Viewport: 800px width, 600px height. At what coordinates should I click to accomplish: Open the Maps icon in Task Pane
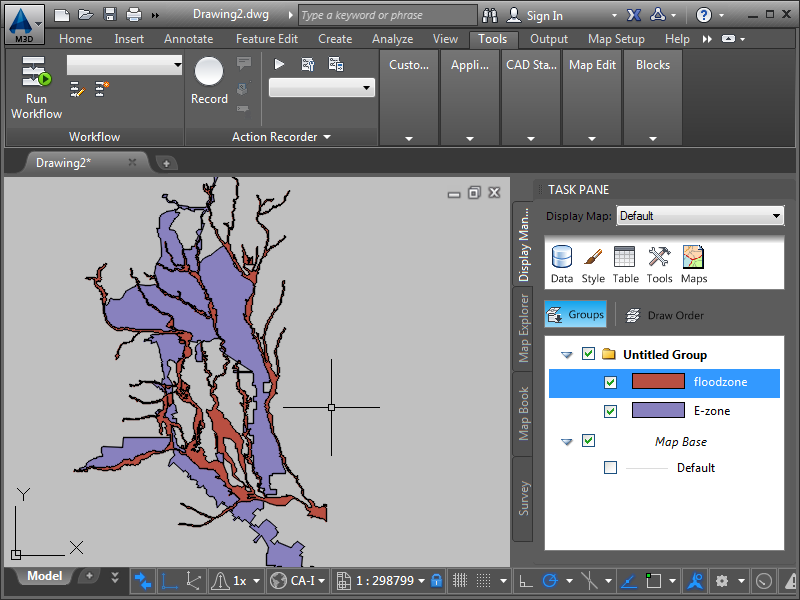694,264
